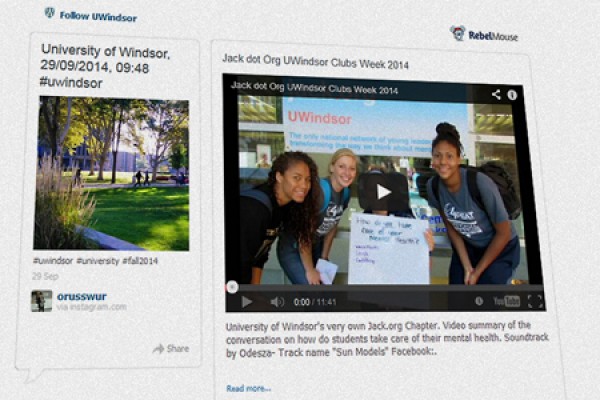This screenshot has height=400, width=600.
Task: Click the WordPress icon beside Follow UWindsor
Action: [49, 14]
